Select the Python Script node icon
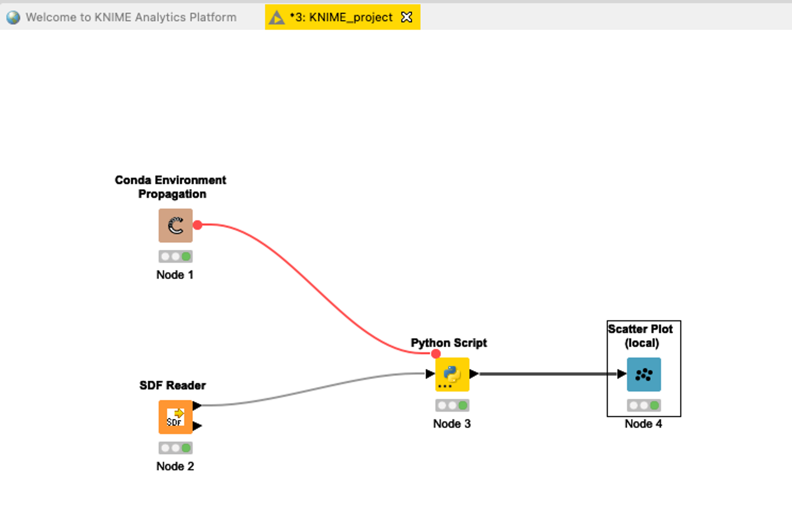Screen dimensions: 792x532 452,374
